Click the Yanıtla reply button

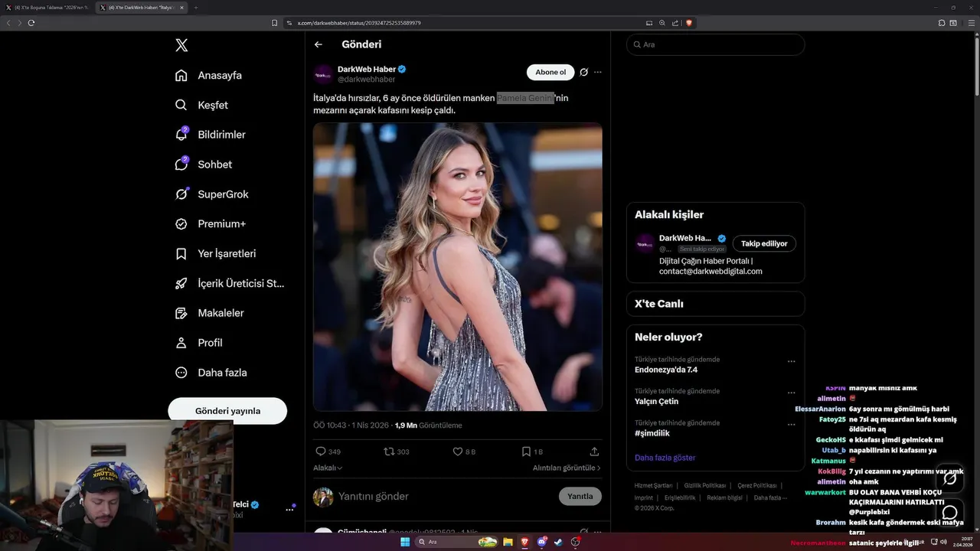[x=580, y=496]
